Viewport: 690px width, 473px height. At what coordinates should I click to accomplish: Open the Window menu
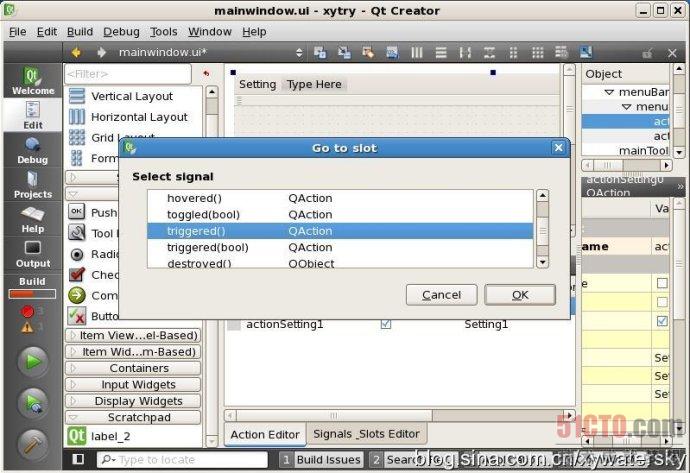[209, 32]
